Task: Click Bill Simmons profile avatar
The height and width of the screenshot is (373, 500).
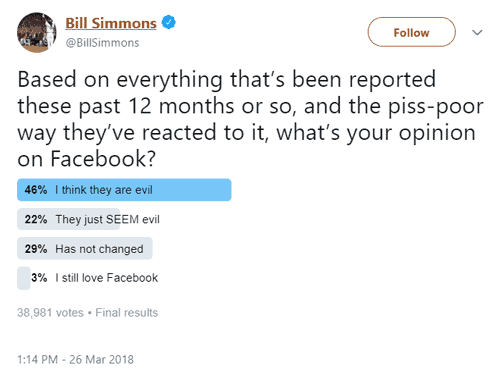Action: 37,33
